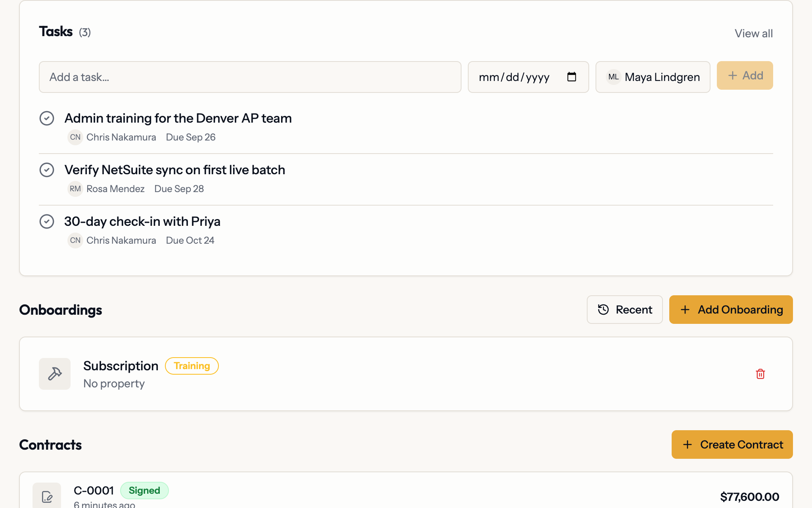Click the Signed status badge on C-0001
Screen dimensions: 812x508
click(x=144, y=491)
